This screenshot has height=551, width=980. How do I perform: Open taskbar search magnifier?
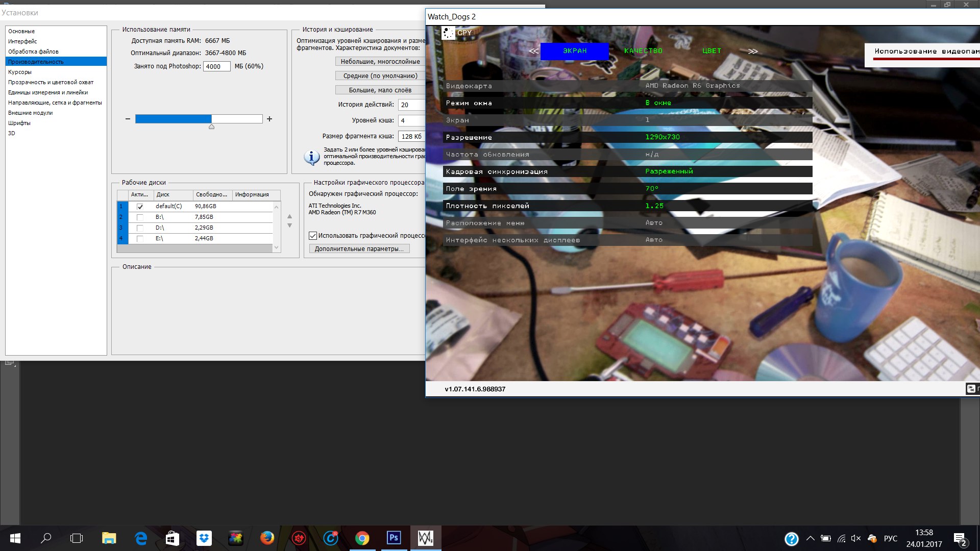pos(46,538)
